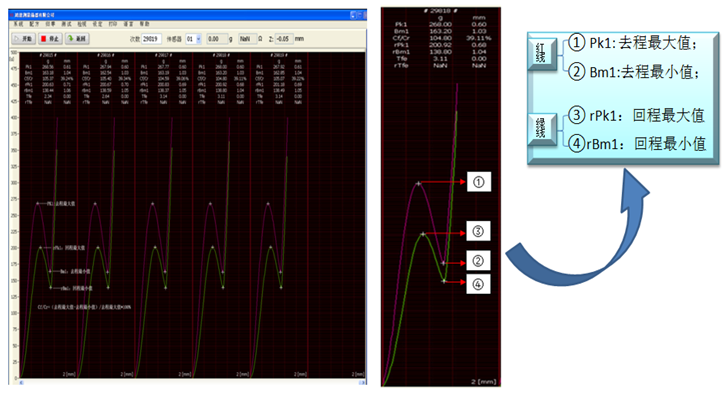The width and height of the screenshot is (725, 396).
Task: Click the 次数 count field showing 29819
Action: point(151,39)
